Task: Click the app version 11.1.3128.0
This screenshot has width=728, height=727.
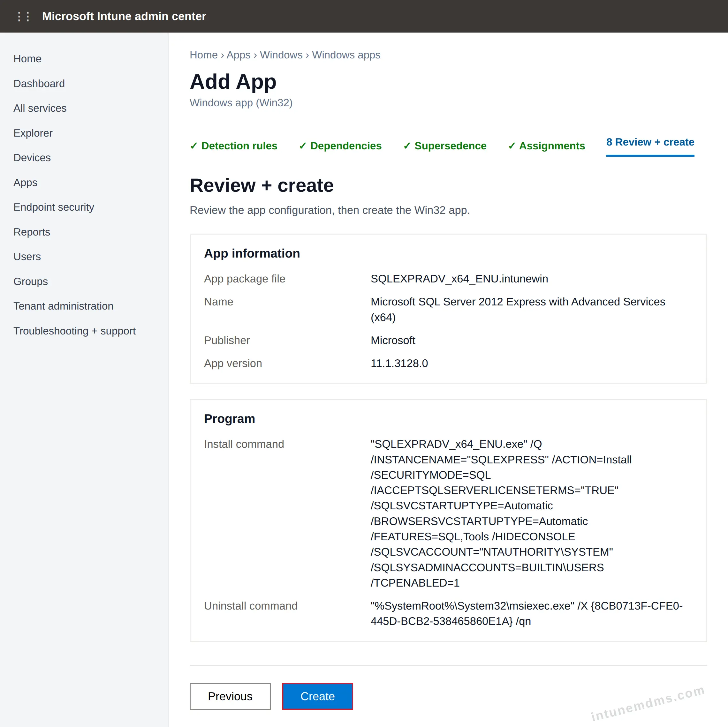Action: coord(399,363)
